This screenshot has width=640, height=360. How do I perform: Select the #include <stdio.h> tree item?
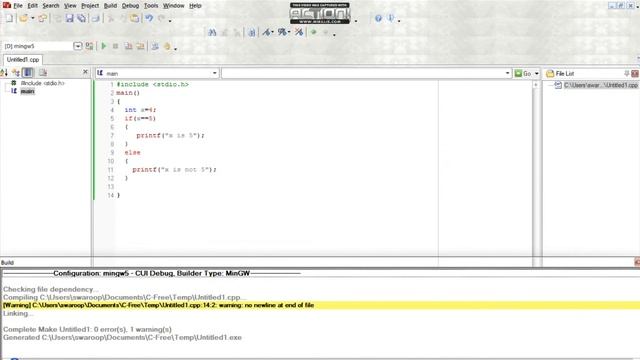(x=42, y=83)
